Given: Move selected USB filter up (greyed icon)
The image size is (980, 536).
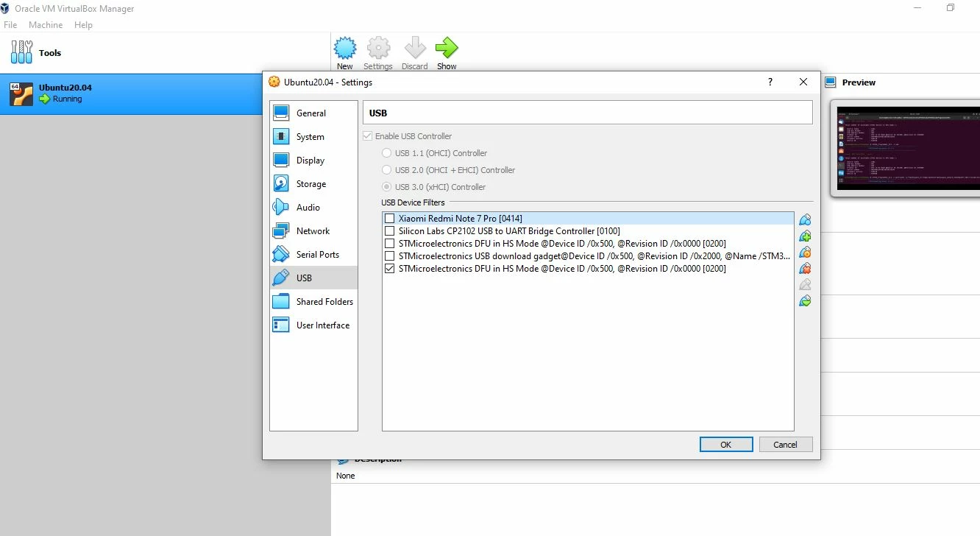Looking at the screenshot, I should pyautogui.click(x=805, y=284).
